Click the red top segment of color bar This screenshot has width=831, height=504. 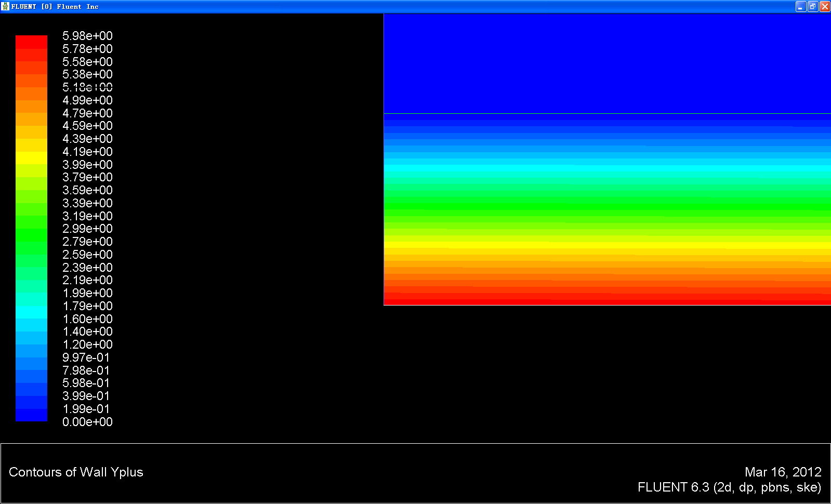pyautogui.click(x=31, y=42)
